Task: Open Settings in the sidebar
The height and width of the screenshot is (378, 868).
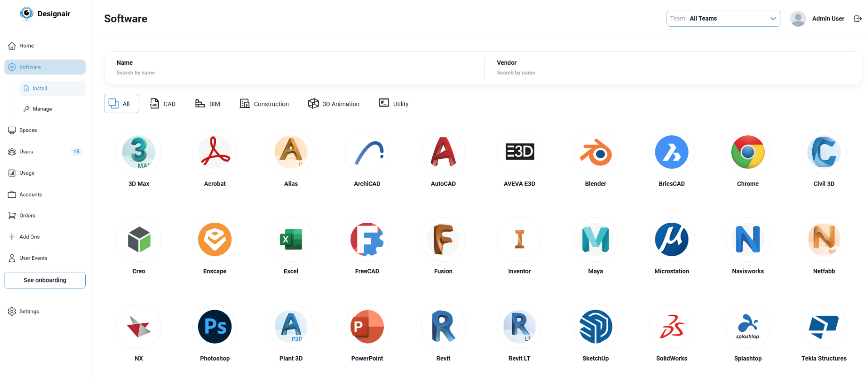Action: point(45,311)
